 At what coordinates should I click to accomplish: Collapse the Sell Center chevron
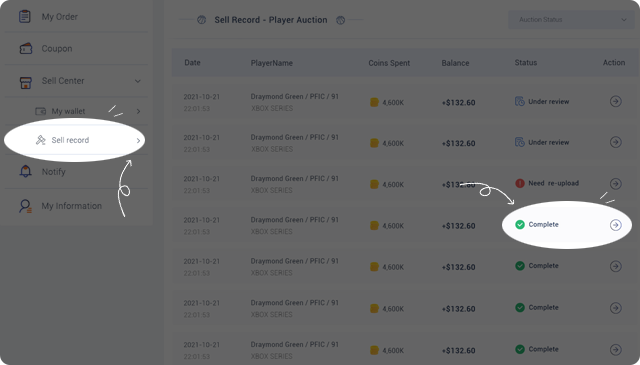(138, 81)
